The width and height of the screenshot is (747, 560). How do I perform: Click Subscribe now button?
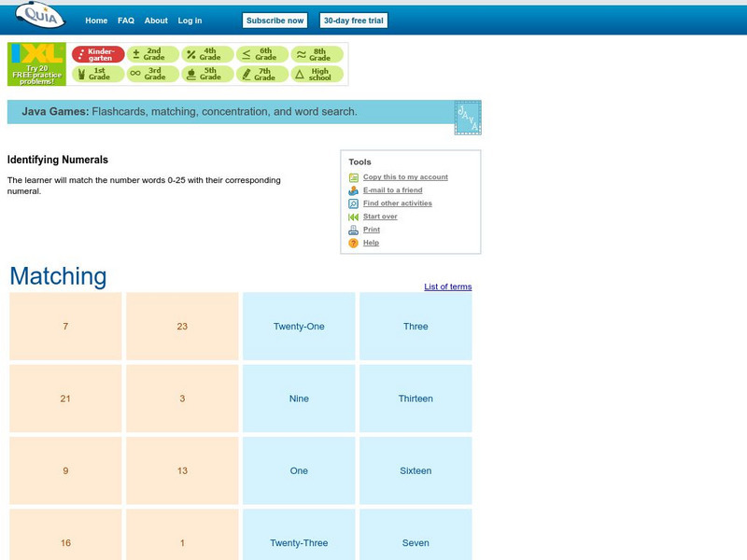[x=275, y=21]
